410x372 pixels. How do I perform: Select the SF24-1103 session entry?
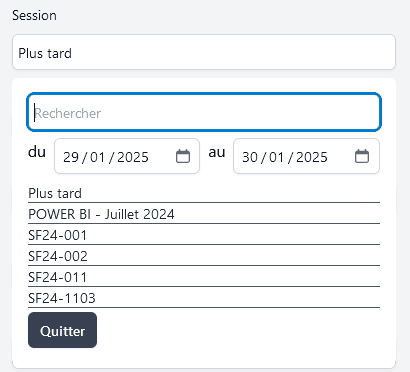204,298
